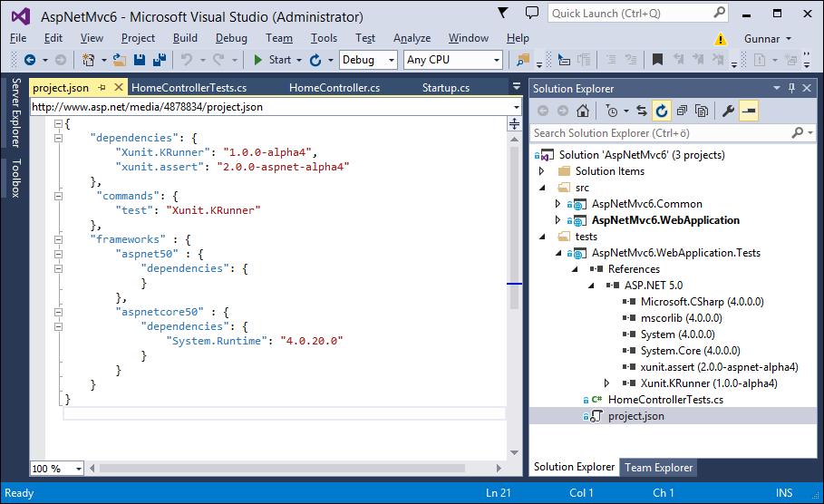Toggle the Preview Selected Items button
Screen dimensions: 824x504
749,111
